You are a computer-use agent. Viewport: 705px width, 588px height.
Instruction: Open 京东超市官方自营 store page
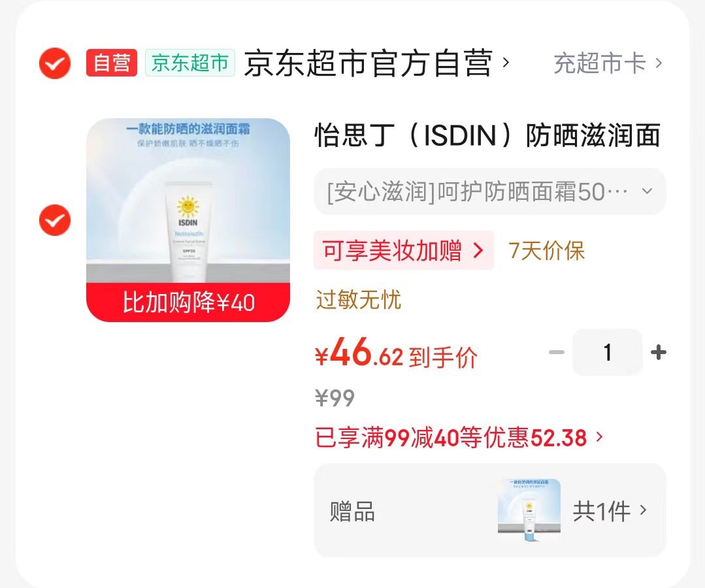368,64
